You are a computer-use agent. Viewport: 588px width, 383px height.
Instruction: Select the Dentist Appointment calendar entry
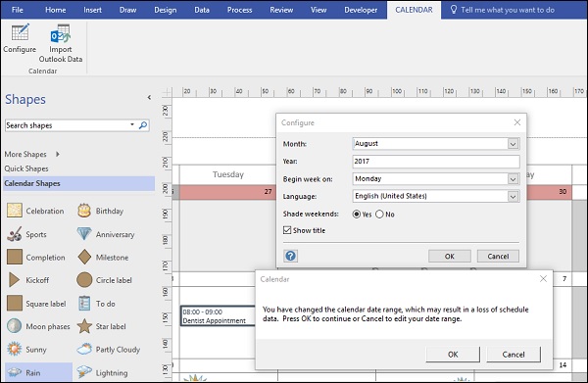tap(218, 316)
